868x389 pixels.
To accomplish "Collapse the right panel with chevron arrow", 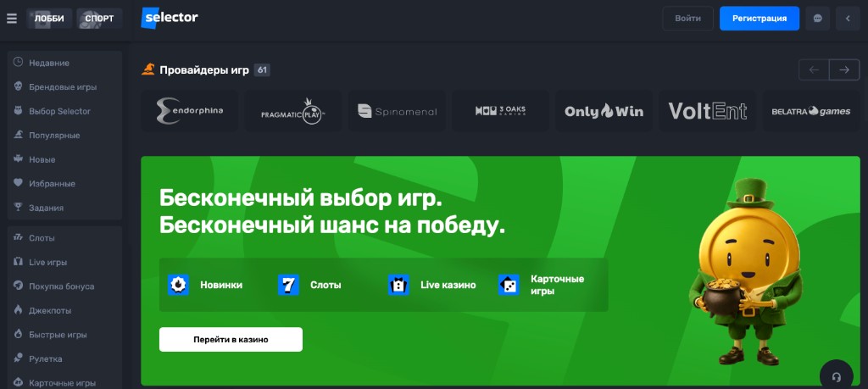I will pos(848,19).
